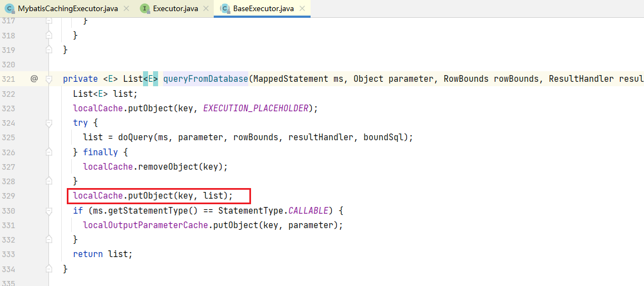Click the MybatisCachingExecutor.java class file icon
The height and width of the screenshot is (286, 644).
(9, 8)
